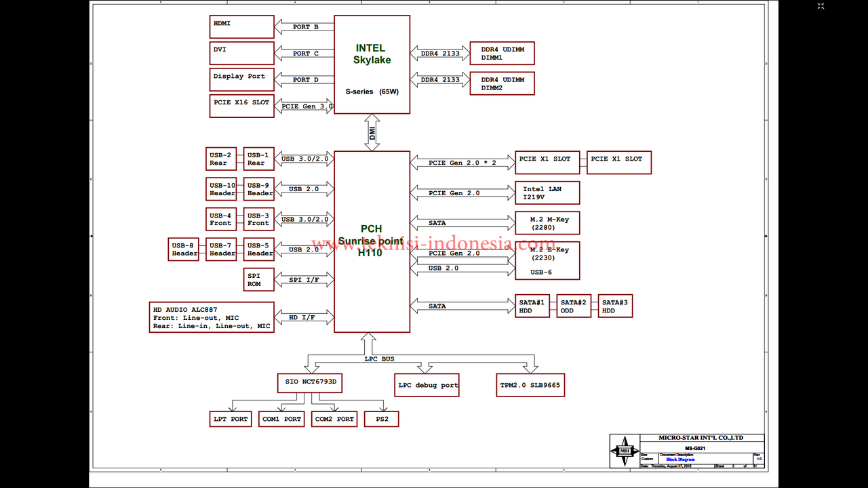
Task: Select the HD AUDIO ALC887 block
Action: tap(212, 317)
